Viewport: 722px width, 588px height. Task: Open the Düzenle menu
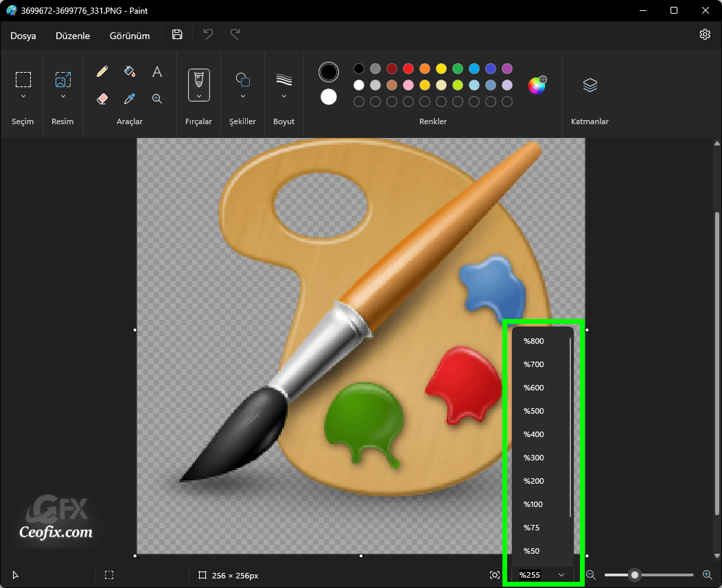73,36
